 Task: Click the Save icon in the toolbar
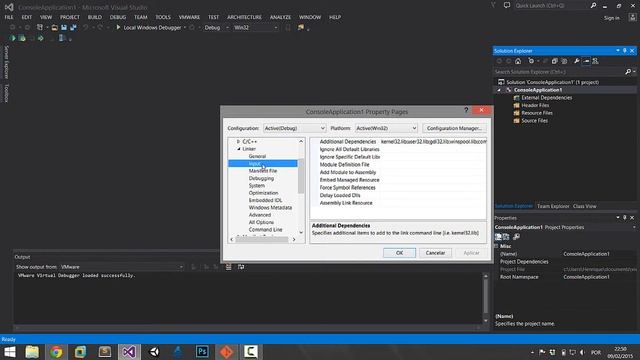(64, 27)
